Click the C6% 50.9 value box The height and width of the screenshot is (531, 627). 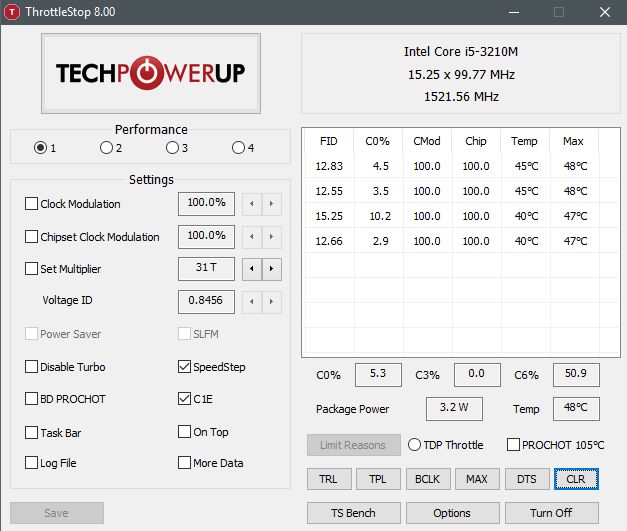point(576,375)
